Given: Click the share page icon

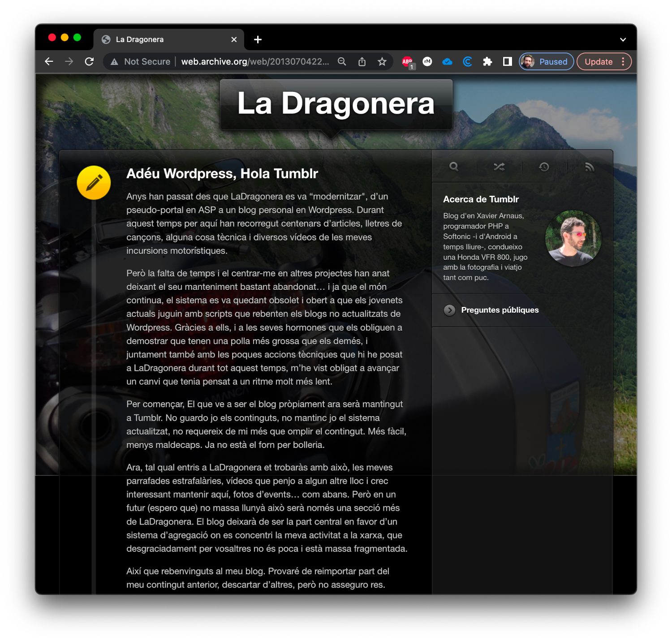Looking at the screenshot, I should [362, 62].
